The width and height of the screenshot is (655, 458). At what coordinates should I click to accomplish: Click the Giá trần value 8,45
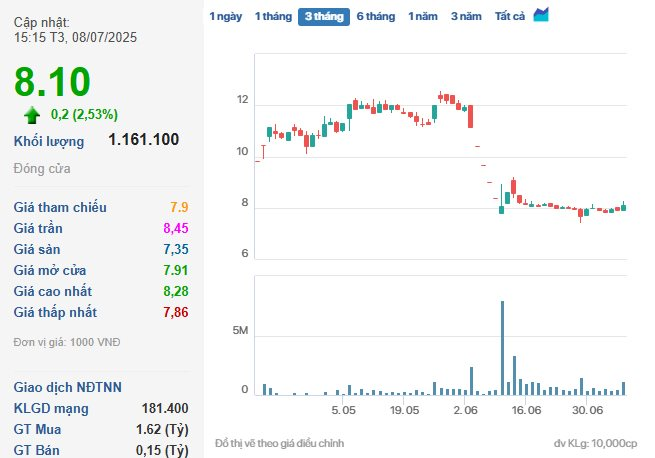(x=175, y=229)
